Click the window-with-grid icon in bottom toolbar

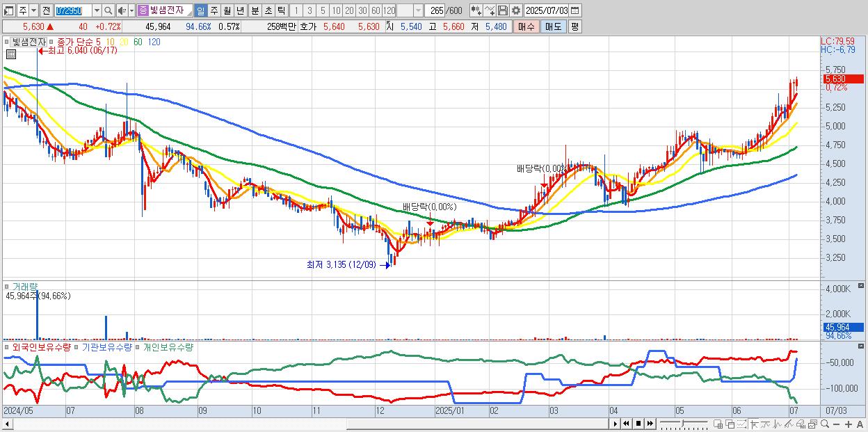pos(718,424)
